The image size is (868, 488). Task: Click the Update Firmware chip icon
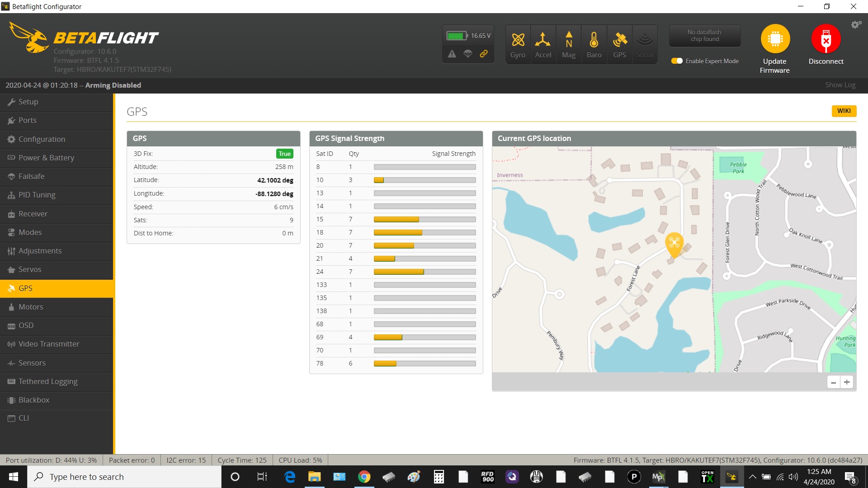tap(775, 39)
